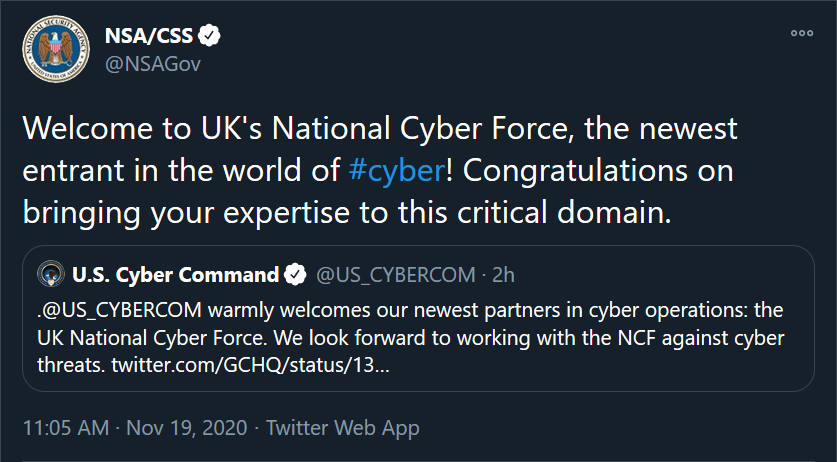Viewport: 837px width, 462px height.
Task: Click the U.S. Cyber Command name
Action: click(x=176, y=275)
